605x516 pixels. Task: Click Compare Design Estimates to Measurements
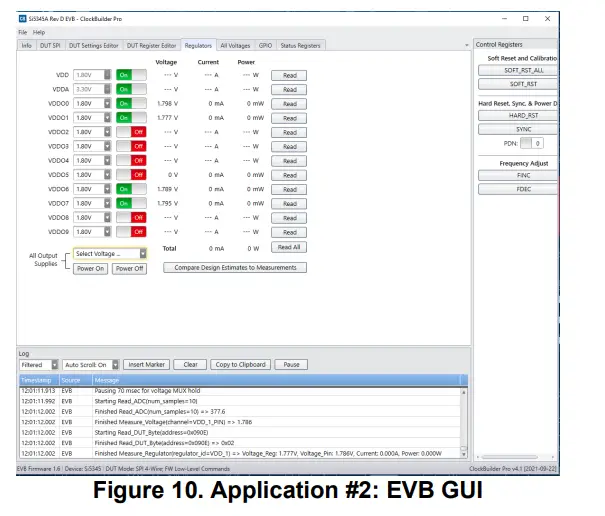pos(235,267)
